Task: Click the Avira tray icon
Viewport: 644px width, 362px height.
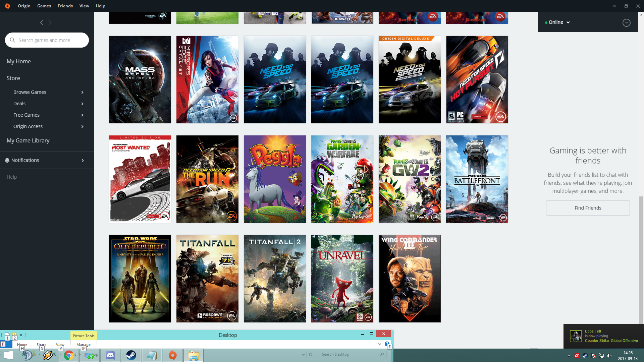Action: tap(577, 356)
